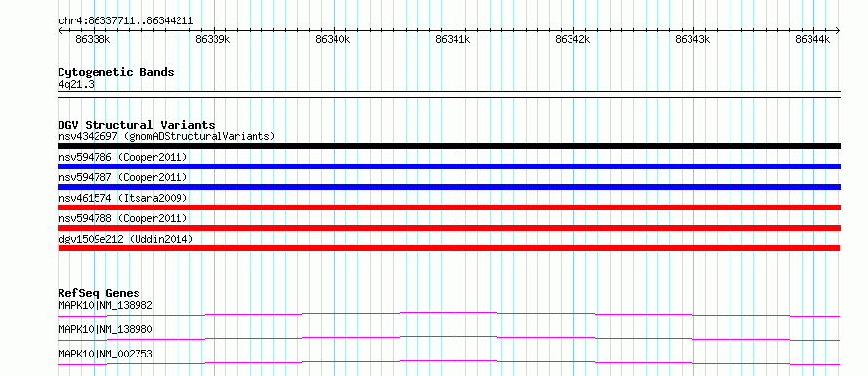Click the DGV Structural Variants track title
868x376 pixels.
137,125
